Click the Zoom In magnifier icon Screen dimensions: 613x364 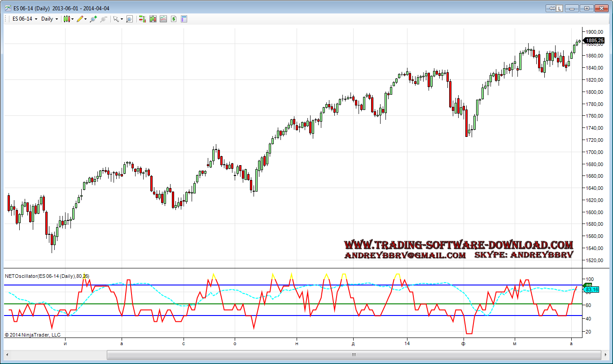pyautogui.click(x=93, y=19)
